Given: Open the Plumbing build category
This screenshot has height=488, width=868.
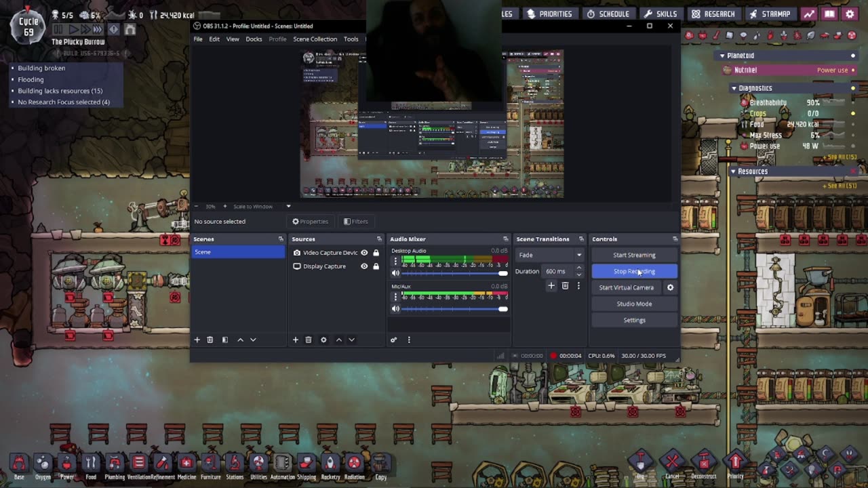Looking at the screenshot, I should (115, 466).
